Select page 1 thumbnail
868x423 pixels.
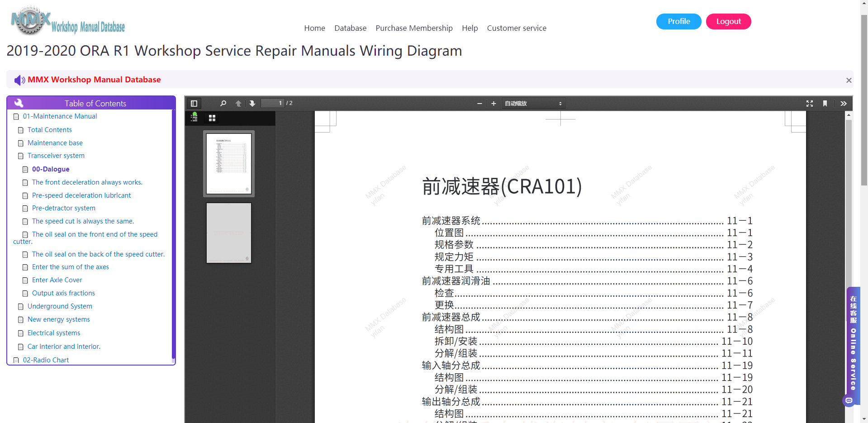pos(229,163)
